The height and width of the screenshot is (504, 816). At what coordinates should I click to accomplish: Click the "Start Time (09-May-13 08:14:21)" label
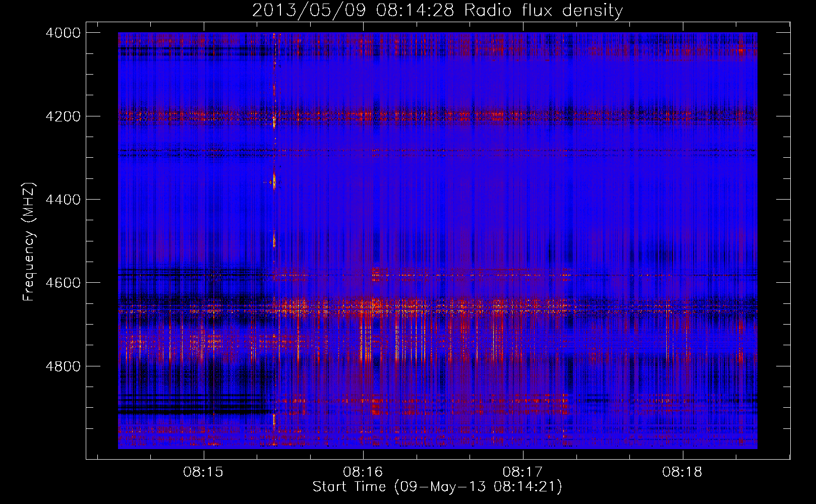(x=437, y=487)
